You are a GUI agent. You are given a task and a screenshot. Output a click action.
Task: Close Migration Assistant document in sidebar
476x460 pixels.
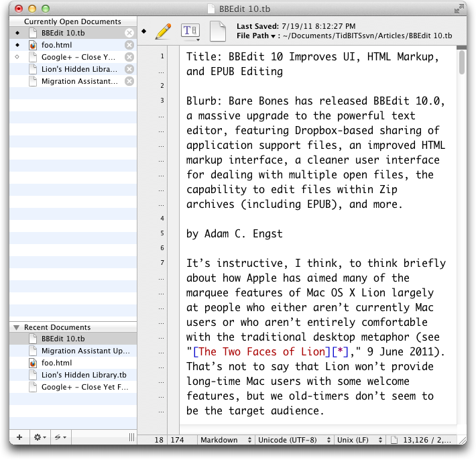tap(129, 81)
